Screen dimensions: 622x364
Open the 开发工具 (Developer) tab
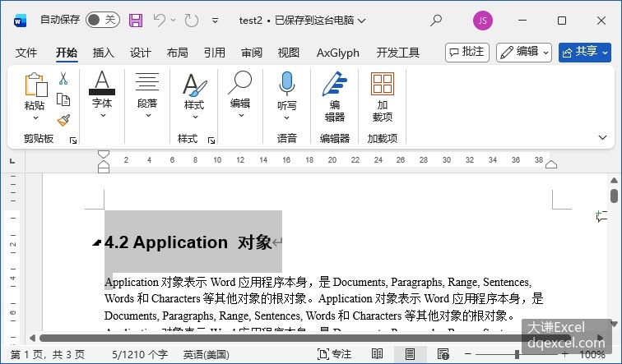pyautogui.click(x=398, y=53)
